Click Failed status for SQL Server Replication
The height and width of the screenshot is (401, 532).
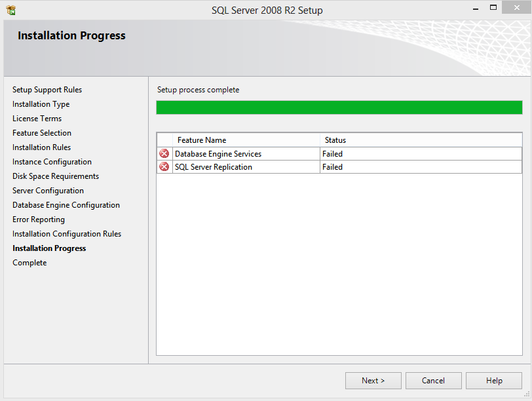pos(333,167)
